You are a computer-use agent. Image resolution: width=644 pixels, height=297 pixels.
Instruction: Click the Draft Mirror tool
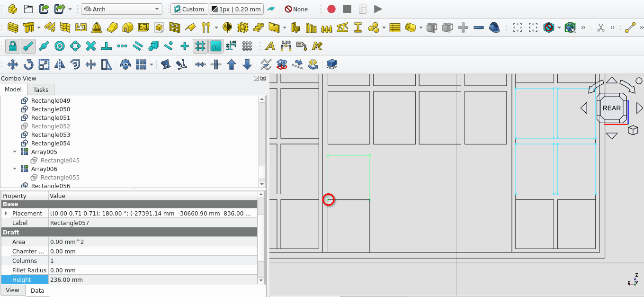tap(60, 64)
